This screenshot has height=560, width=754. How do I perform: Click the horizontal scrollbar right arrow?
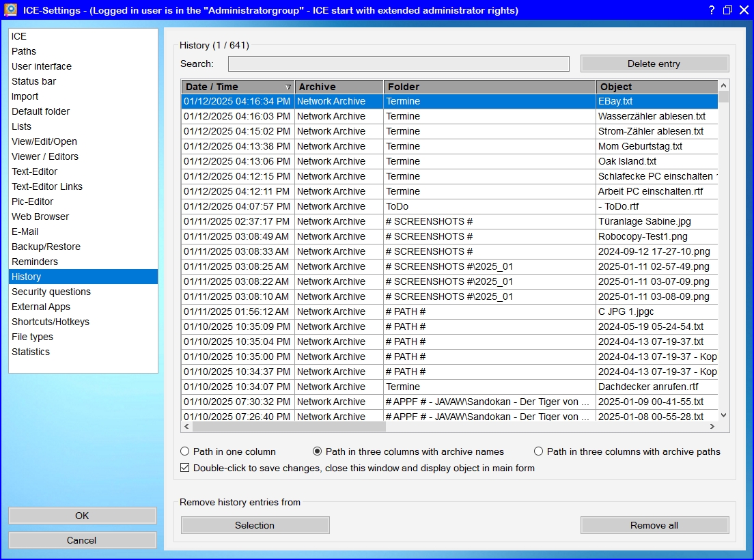pyautogui.click(x=712, y=427)
